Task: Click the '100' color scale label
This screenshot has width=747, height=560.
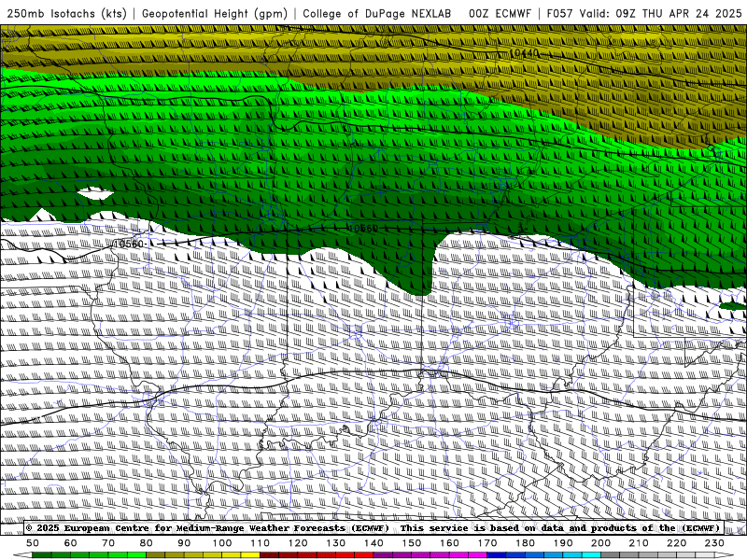Action: (x=222, y=543)
